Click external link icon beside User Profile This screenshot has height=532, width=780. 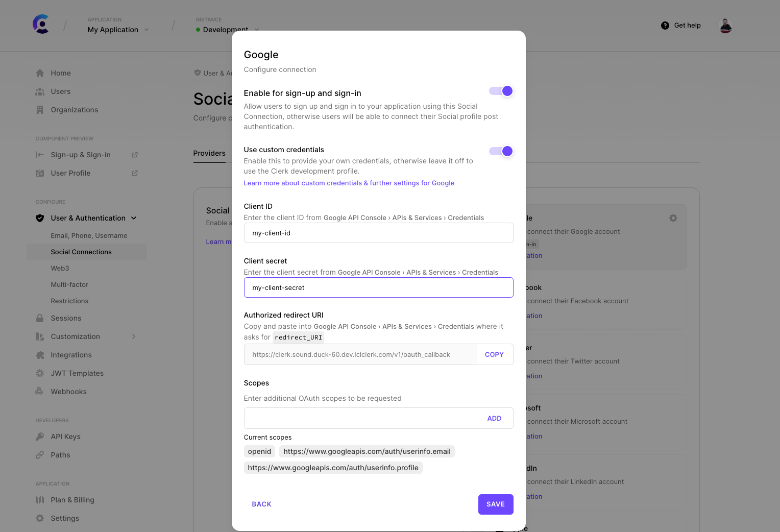point(135,173)
